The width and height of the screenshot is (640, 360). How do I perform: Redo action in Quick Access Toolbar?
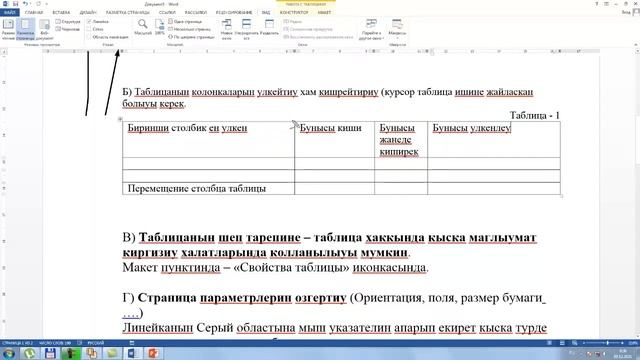38,4
